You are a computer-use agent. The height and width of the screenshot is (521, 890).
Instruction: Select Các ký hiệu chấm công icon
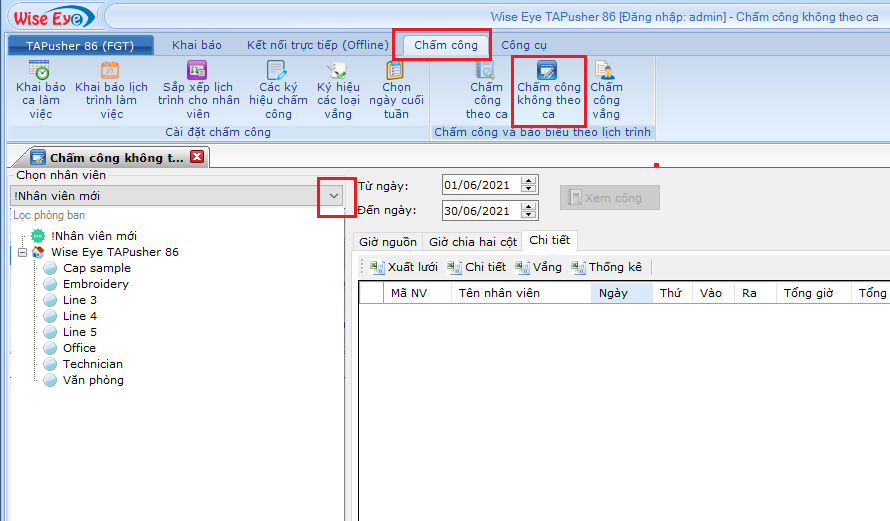(277, 71)
